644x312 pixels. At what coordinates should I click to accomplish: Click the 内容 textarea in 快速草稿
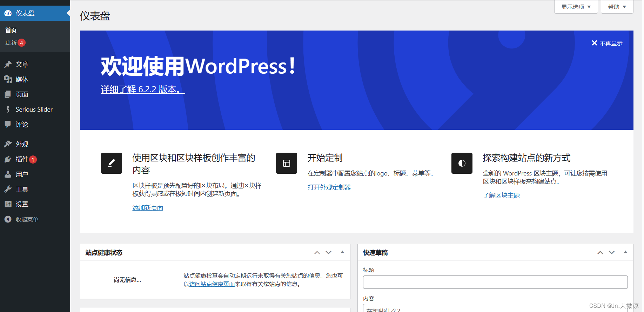tap(495, 308)
